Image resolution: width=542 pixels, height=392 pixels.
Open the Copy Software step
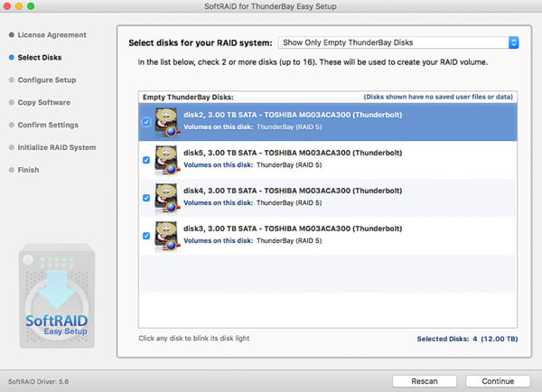tap(44, 102)
